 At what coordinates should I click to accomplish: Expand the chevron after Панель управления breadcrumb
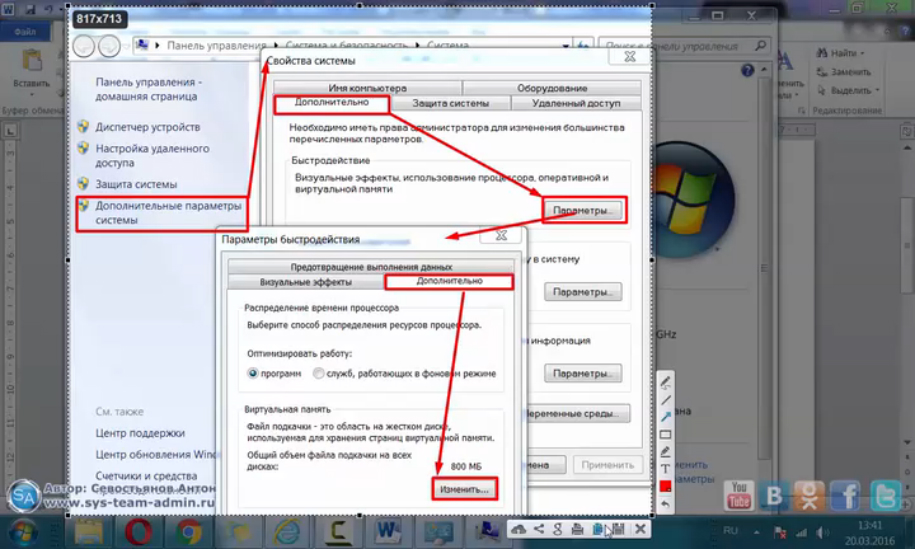[x=277, y=46]
